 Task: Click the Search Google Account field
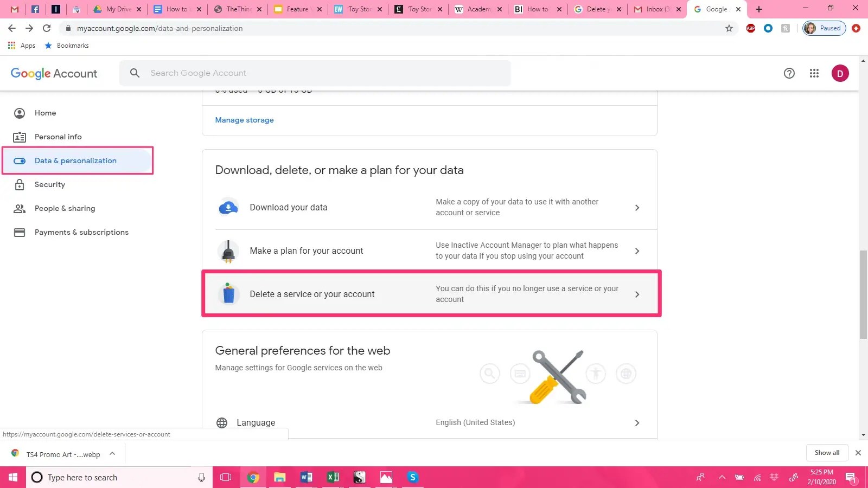pyautogui.click(x=315, y=73)
